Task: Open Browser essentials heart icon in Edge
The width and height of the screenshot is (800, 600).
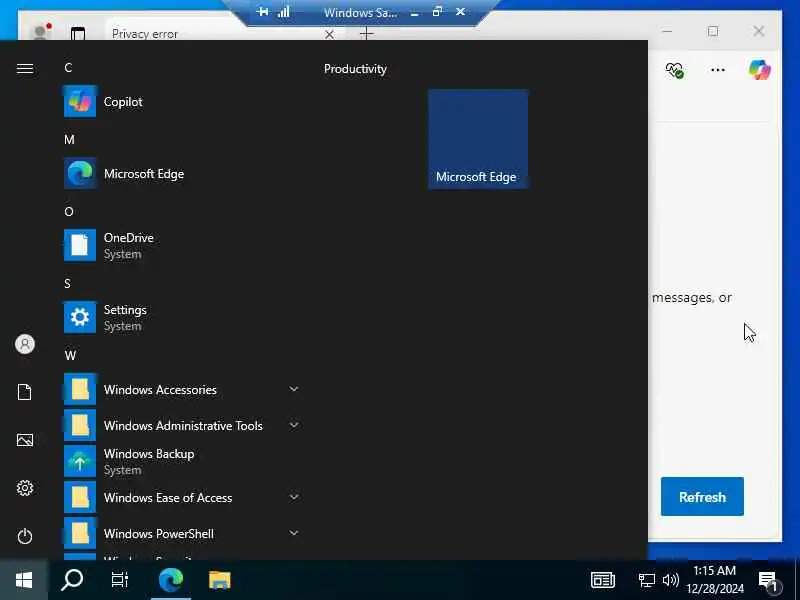Action: (674, 70)
